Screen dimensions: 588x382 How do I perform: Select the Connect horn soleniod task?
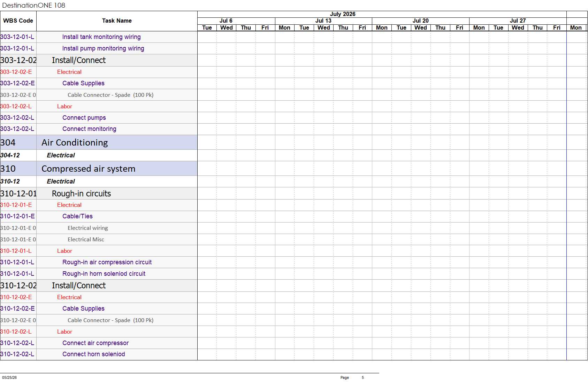(x=94, y=354)
